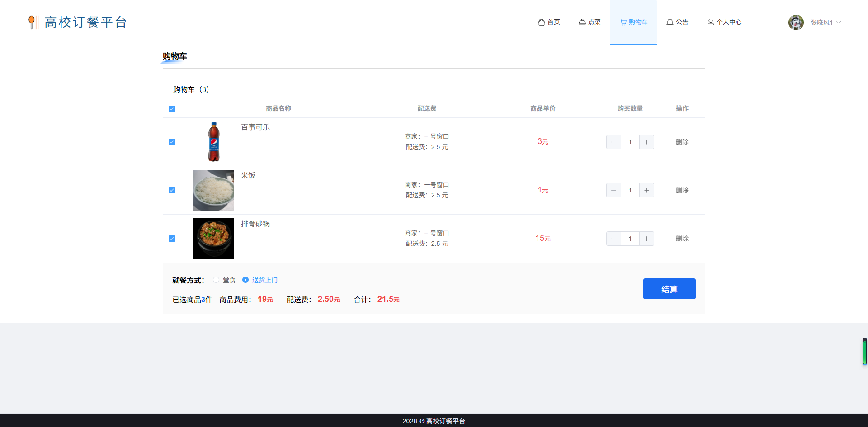Click the Pepsi bottle product image
Screen dimensions: 868x427
pyautogui.click(x=214, y=142)
